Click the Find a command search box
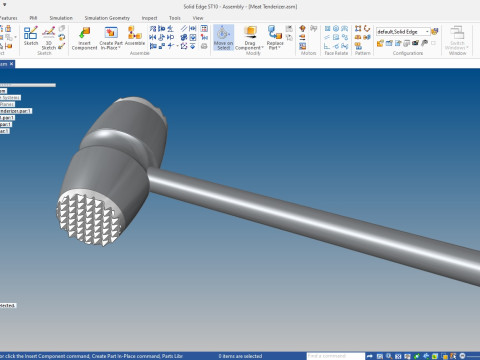The height and width of the screenshot is (360, 480). pos(335,356)
